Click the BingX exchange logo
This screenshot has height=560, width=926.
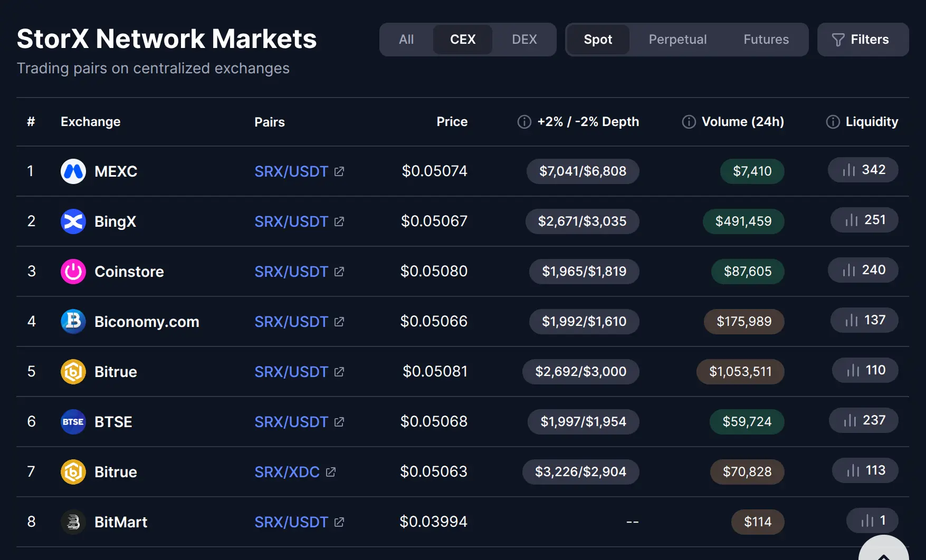click(73, 221)
